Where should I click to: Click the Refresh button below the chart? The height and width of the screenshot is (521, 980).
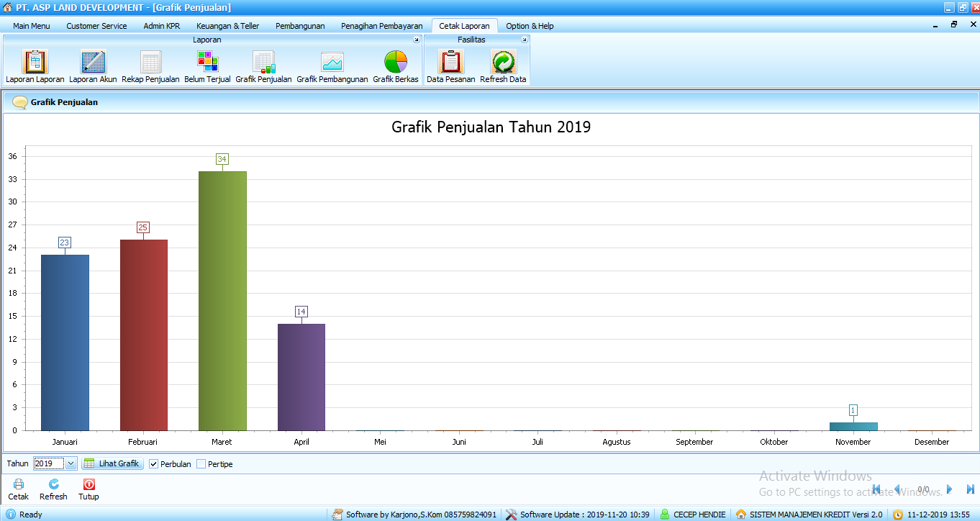click(53, 489)
